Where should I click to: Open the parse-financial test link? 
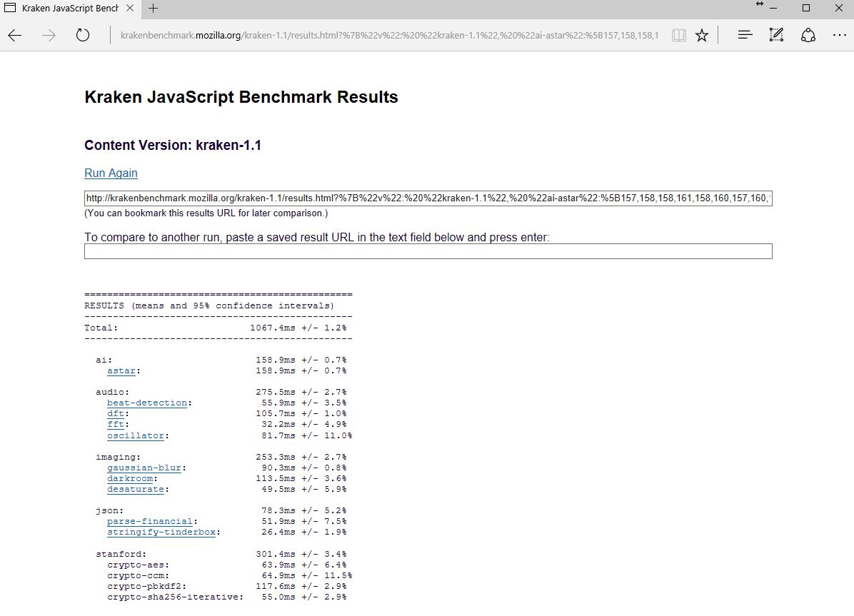point(150,521)
